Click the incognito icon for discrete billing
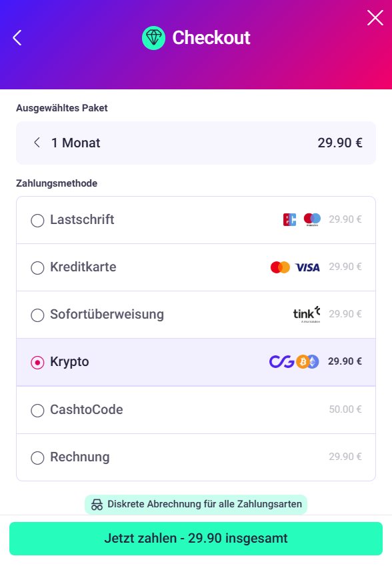Image resolution: width=392 pixels, height=576 pixels. (x=97, y=505)
